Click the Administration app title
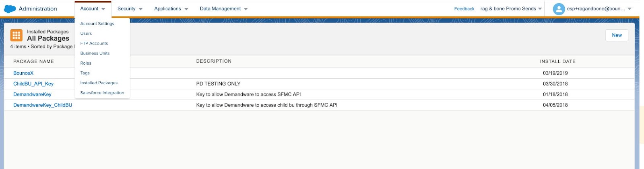 pos(38,9)
